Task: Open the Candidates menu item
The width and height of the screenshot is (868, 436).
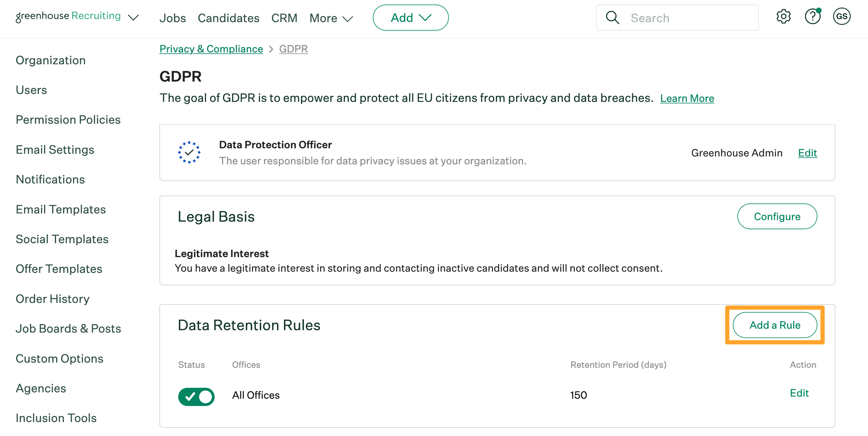Action: (x=229, y=18)
